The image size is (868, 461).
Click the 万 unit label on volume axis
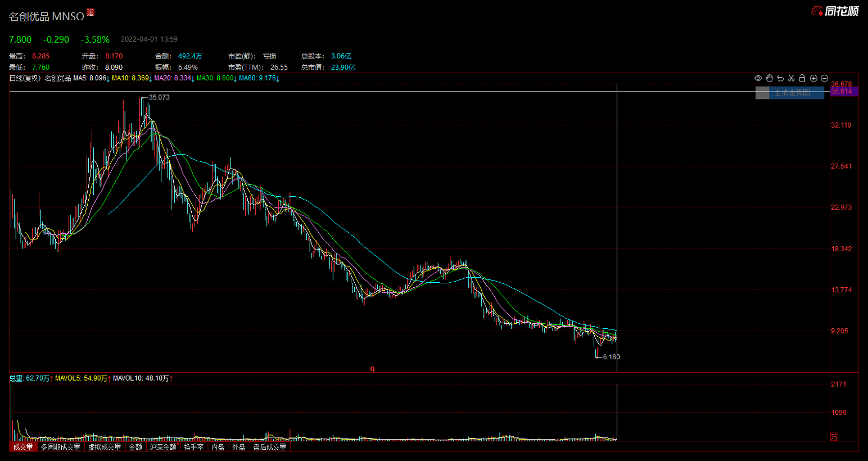[x=834, y=437]
